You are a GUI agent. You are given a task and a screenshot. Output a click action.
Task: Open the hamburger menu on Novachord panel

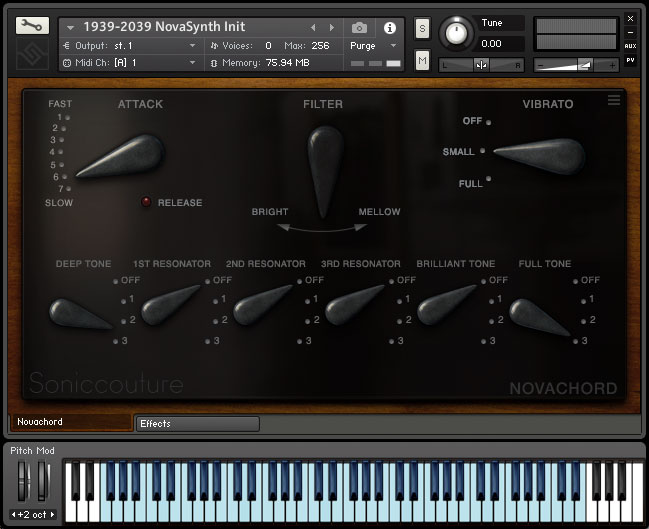(613, 100)
